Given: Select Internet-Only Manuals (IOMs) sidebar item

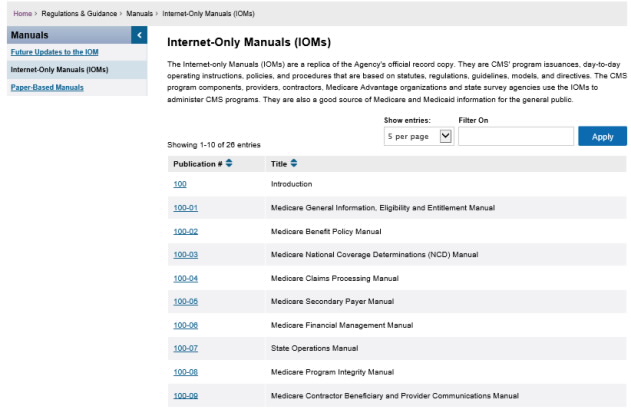Looking at the screenshot, I should click(59, 70).
